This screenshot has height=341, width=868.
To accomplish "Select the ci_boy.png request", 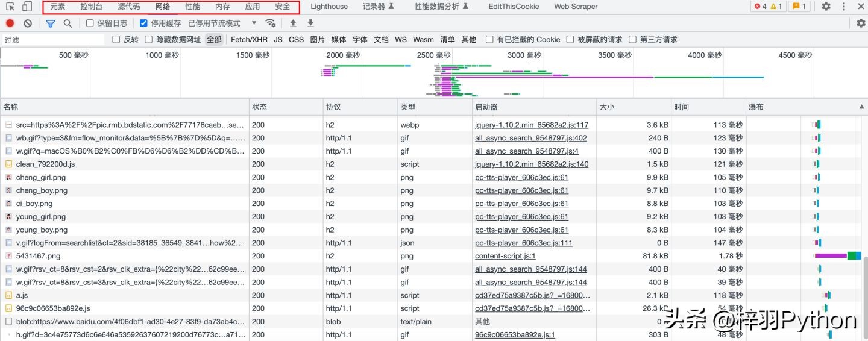I will 431,204.
